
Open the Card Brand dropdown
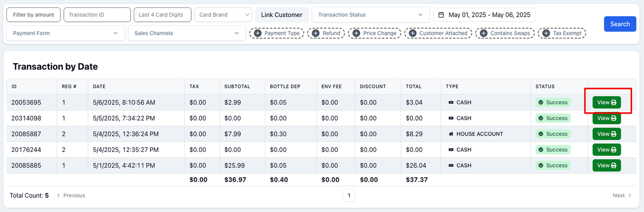(223, 15)
